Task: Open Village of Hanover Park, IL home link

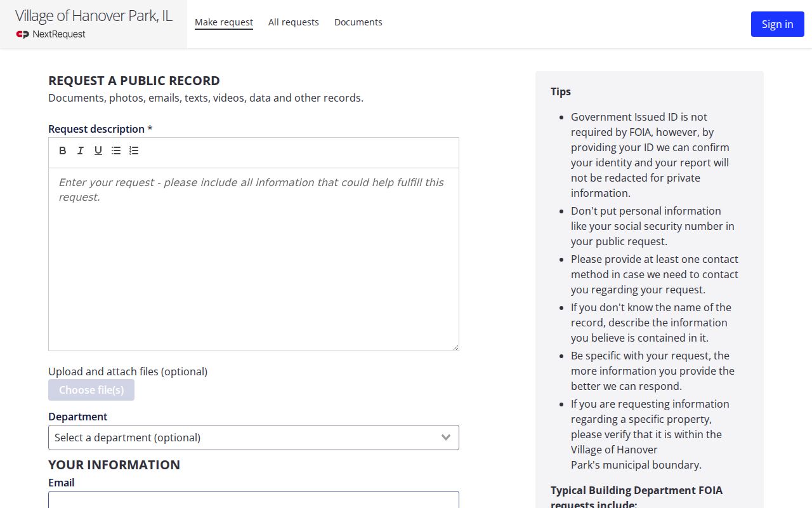Action: pos(94,16)
